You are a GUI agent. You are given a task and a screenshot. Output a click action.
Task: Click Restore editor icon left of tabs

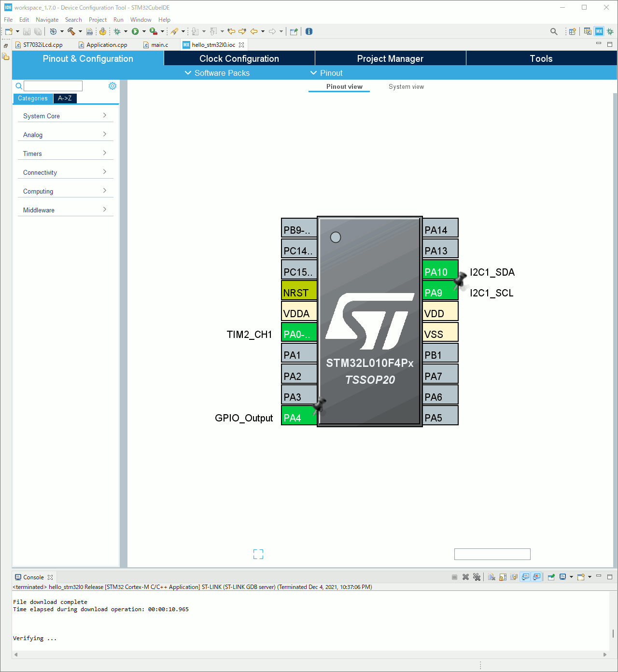[6, 46]
